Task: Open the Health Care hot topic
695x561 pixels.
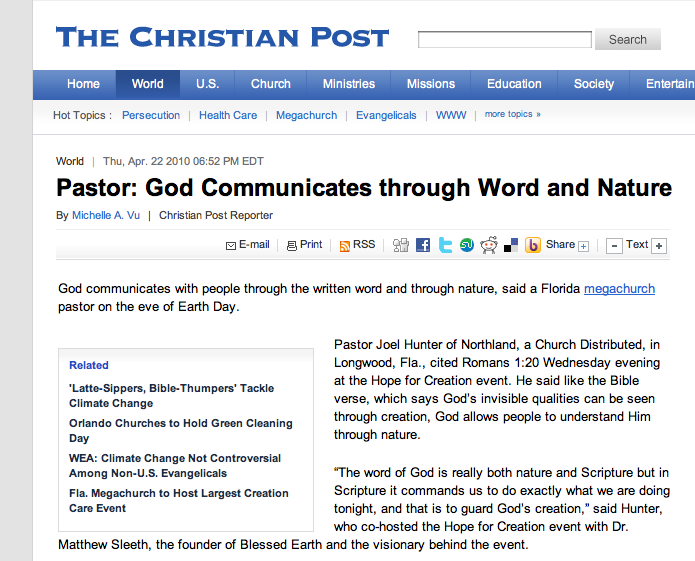Action: [228, 115]
